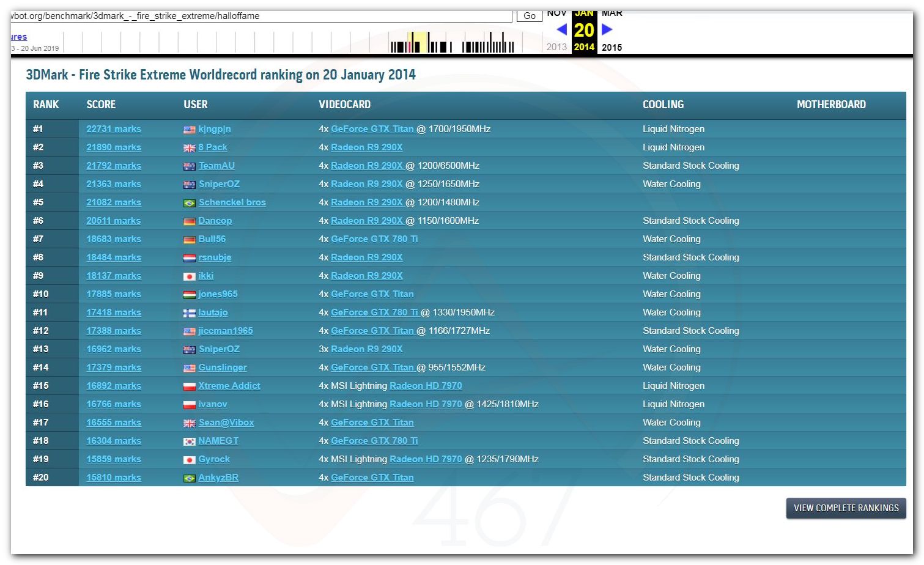Click the UK flag beside Sean@Vibox
924x565 pixels.
pyautogui.click(x=190, y=423)
